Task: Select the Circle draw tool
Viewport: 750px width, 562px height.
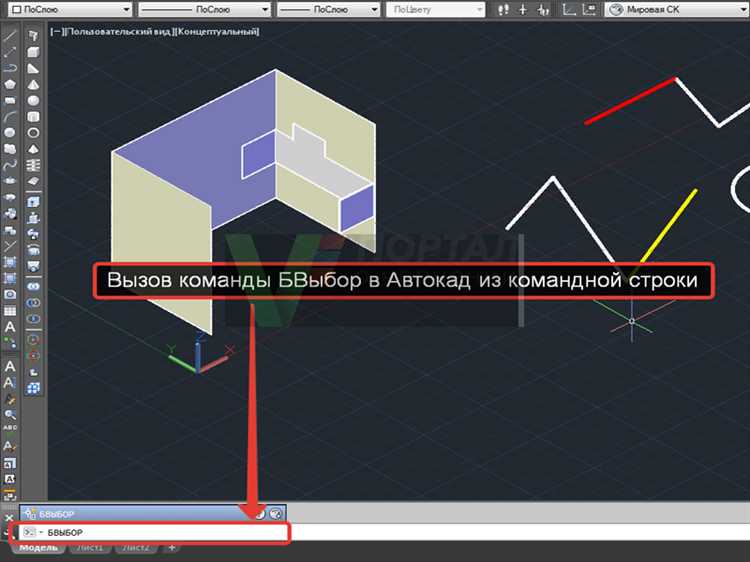Action: (10, 132)
